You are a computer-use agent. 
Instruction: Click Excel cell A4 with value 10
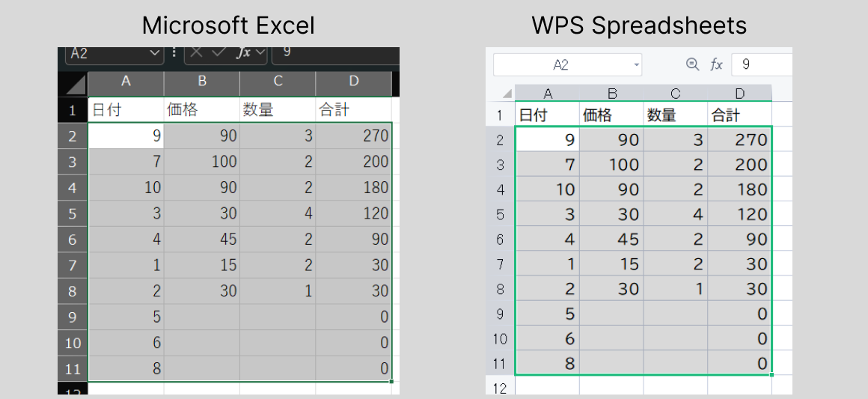click(126, 188)
